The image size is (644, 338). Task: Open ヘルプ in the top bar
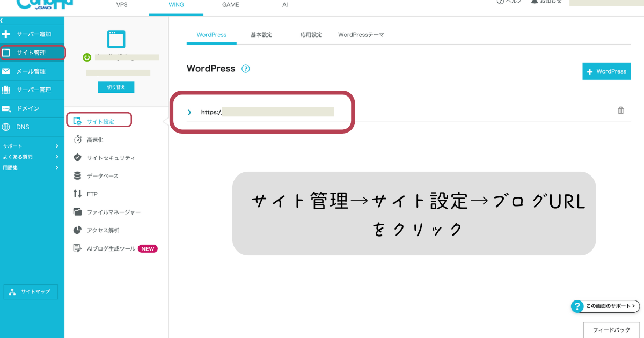[x=510, y=2]
